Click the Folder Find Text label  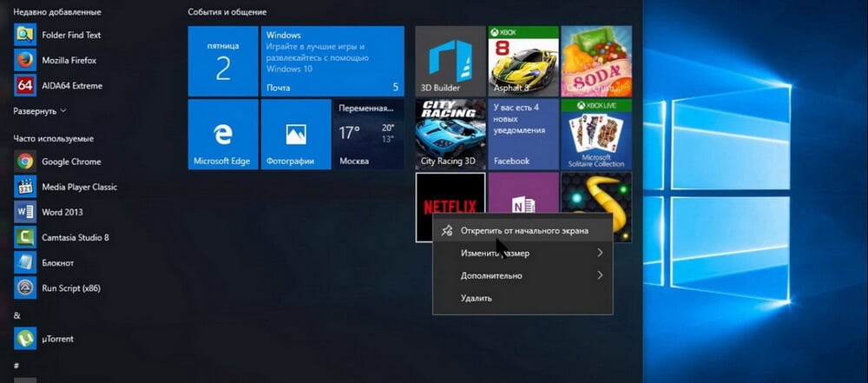[71, 35]
